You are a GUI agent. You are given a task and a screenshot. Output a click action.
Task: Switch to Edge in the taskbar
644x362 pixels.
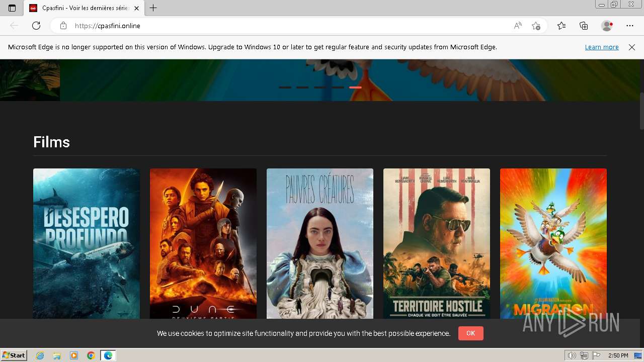pos(108,355)
